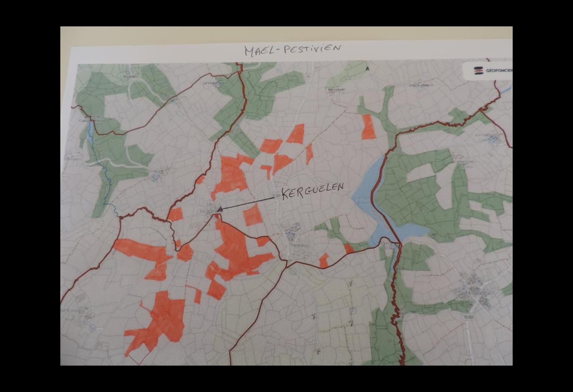This screenshot has height=392, width=573.
Task: Click the small orange parcel beside the lake outlet
Action: (348, 249)
